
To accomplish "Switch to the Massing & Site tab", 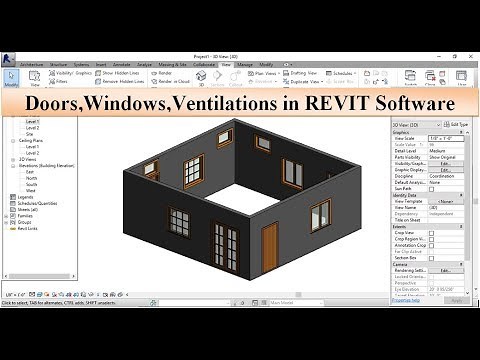I will (x=172, y=64).
